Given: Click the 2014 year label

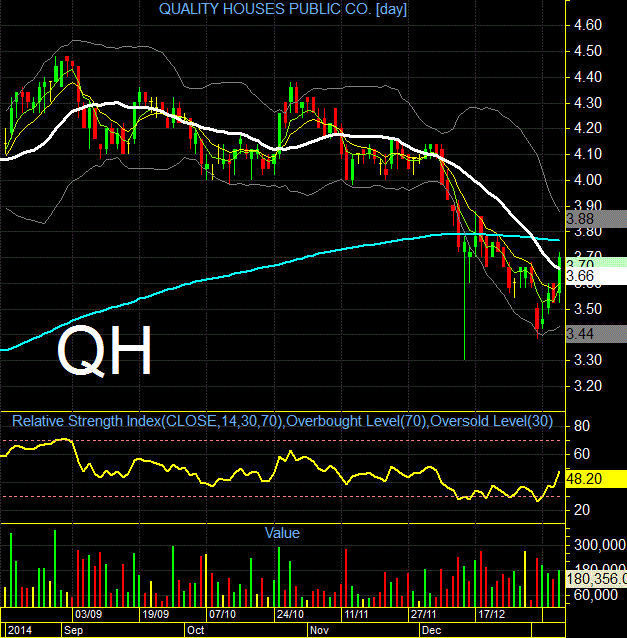Looking at the screenshot, I should [20, 630].
